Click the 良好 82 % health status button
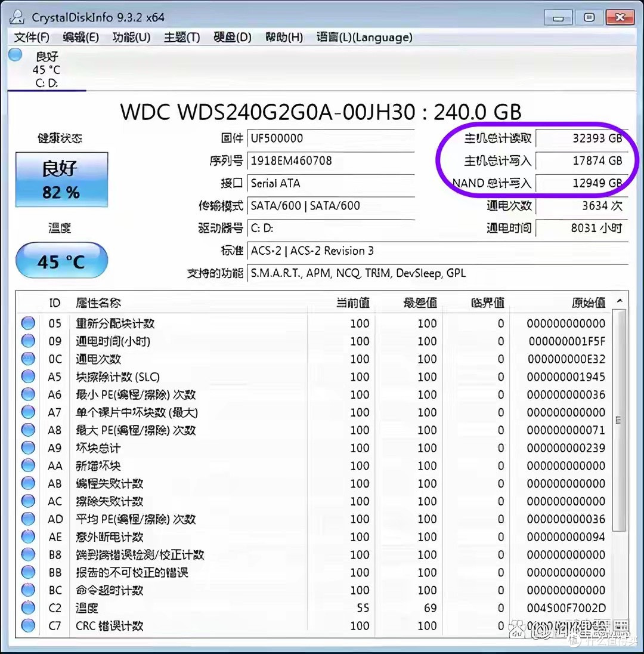 tap(61, 180)
